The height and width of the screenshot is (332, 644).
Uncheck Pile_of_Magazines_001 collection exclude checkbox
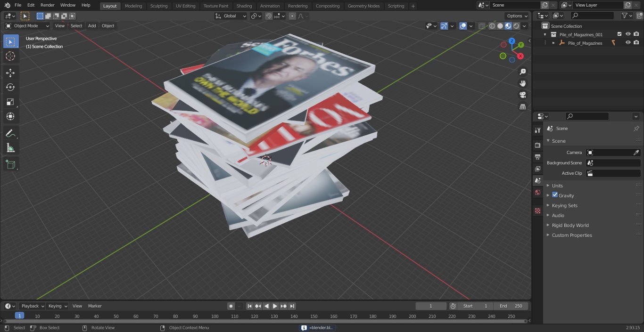tap(619, 34)
